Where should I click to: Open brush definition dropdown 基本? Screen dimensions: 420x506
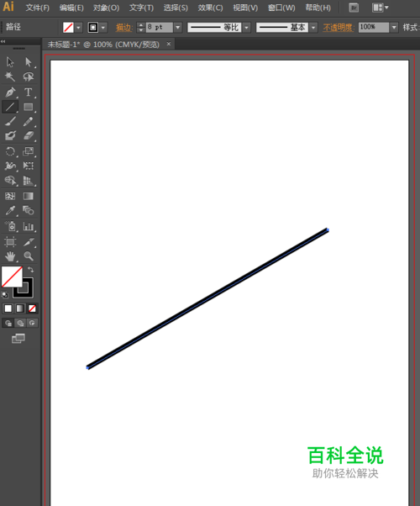click(x=313, y=28)
